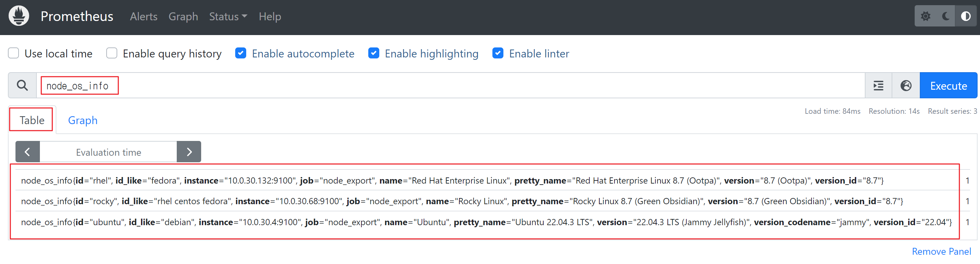Select the Table tab
Image resolution: width=980 pixels, height=264 pixels.
32,120
